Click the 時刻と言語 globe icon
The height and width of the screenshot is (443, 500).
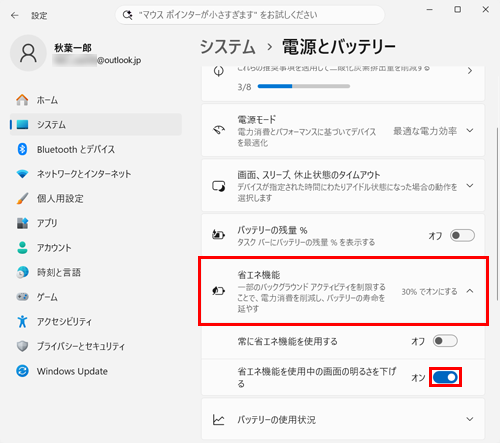tap(22, 272)
